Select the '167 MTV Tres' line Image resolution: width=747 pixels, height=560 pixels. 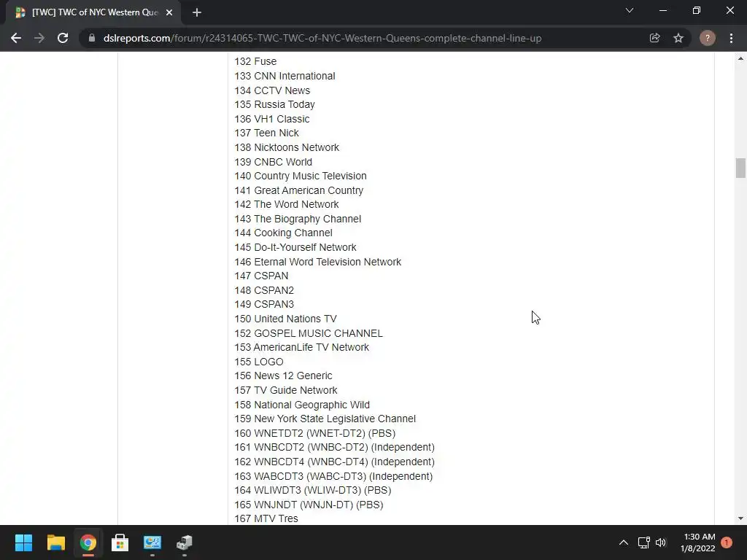pyautogui.click(x=266, y=518)
